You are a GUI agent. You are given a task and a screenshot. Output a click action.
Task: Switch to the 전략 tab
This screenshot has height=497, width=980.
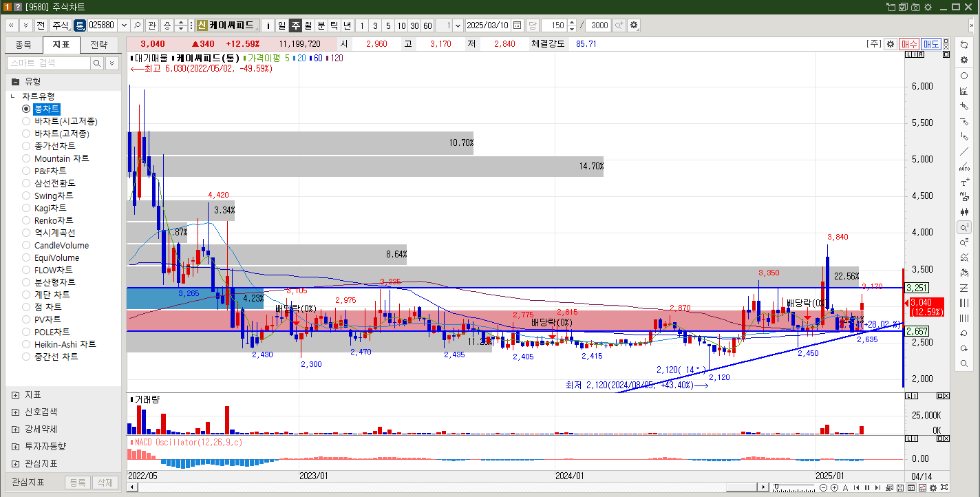coord(98,45)
